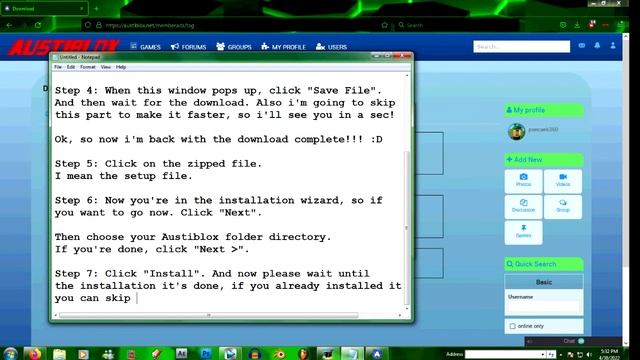This screenshot has height=360, width=640.
Task: Open the media player taskbar icon
Action: 83,353
